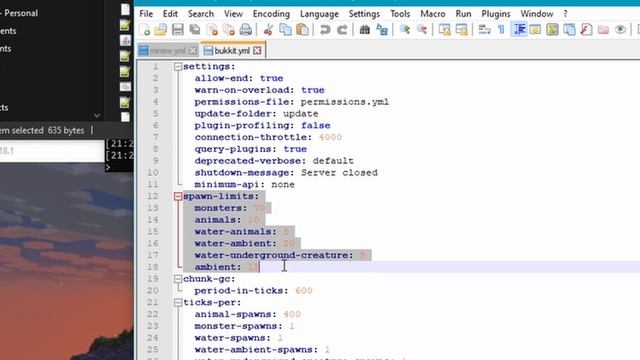Toggle the Show Indent Guide button
The image size is (640, 360).
(x=519, y=29)
